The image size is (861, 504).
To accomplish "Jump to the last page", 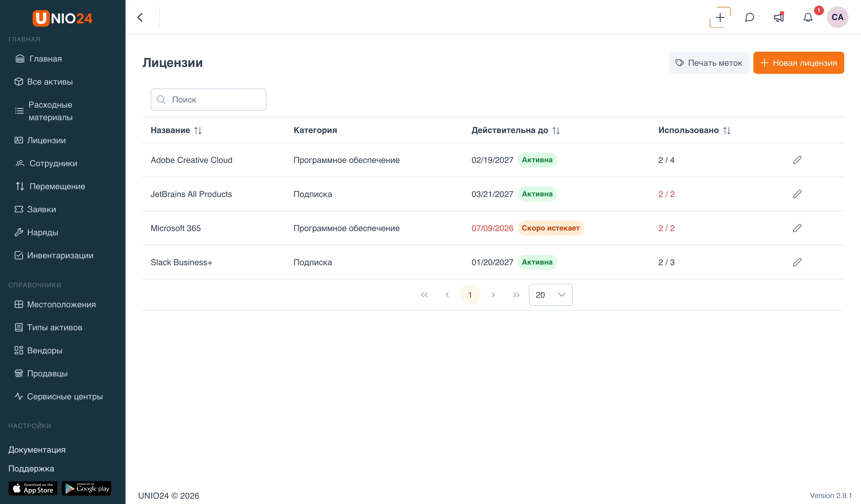I will pyautogui.click(x=516, y=295).
